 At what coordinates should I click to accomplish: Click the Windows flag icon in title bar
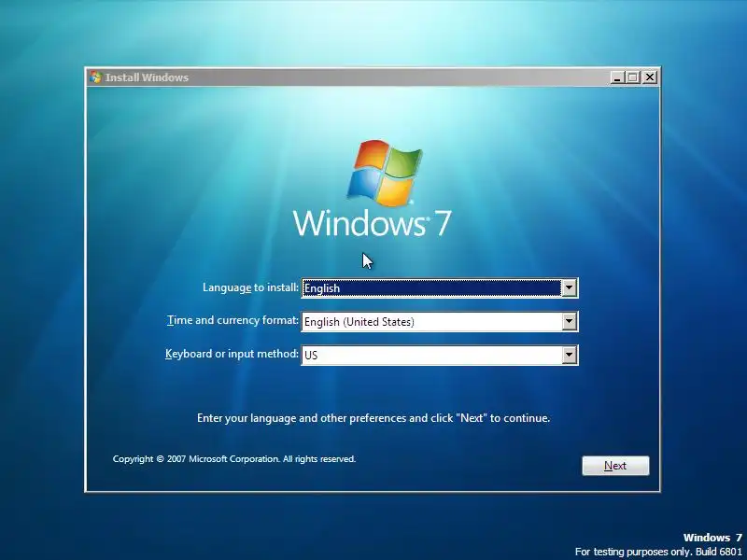pyautogui.click(x=96, y=77)
